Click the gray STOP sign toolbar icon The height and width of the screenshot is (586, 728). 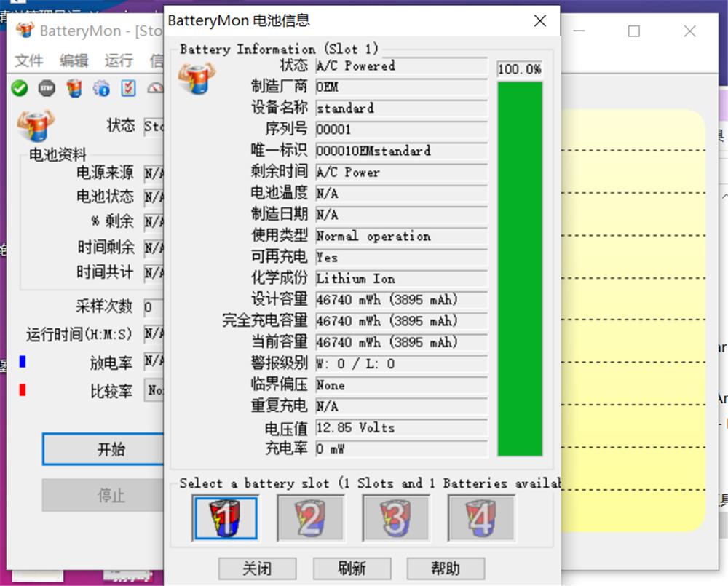coord(47,89)
